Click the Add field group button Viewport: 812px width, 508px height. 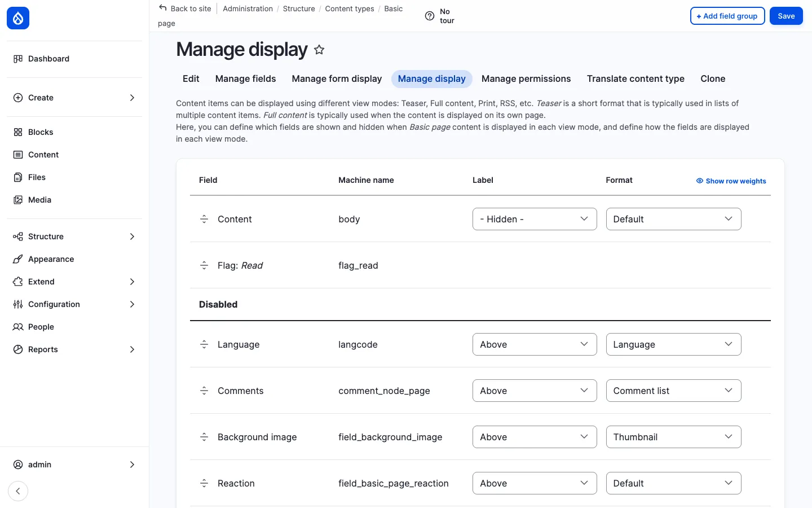pos(727,16)
